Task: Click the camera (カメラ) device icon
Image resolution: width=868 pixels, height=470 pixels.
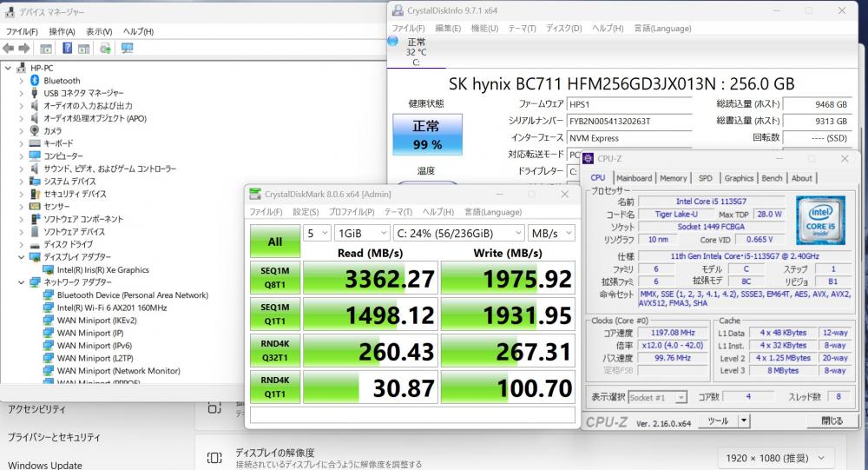Action: click(35, 130)
